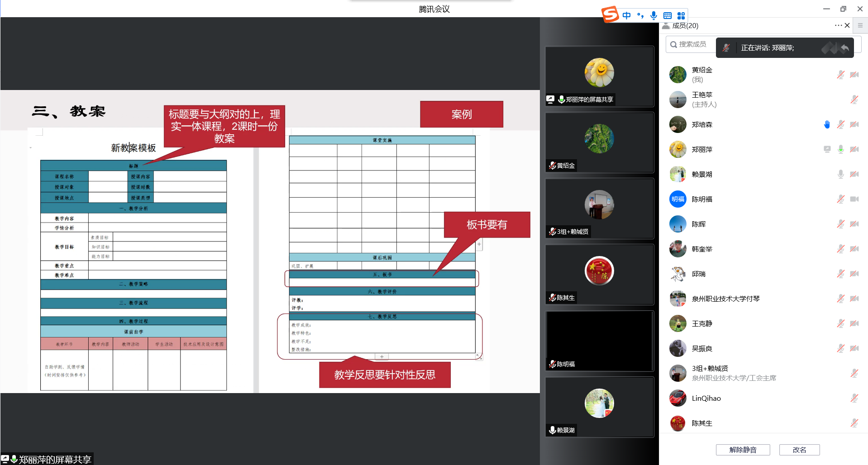Click 郑培森's raised hand icon
868x465 pixels.
[x=827, y=124]
